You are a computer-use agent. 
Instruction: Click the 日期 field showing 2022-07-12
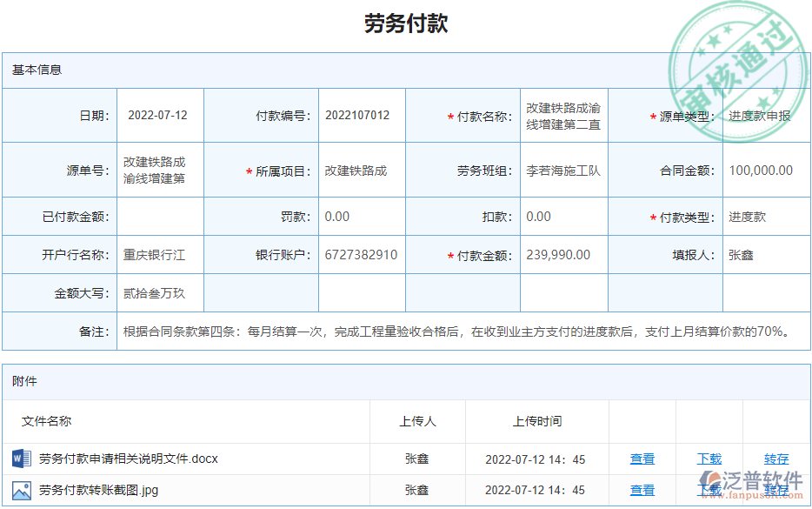159,115
